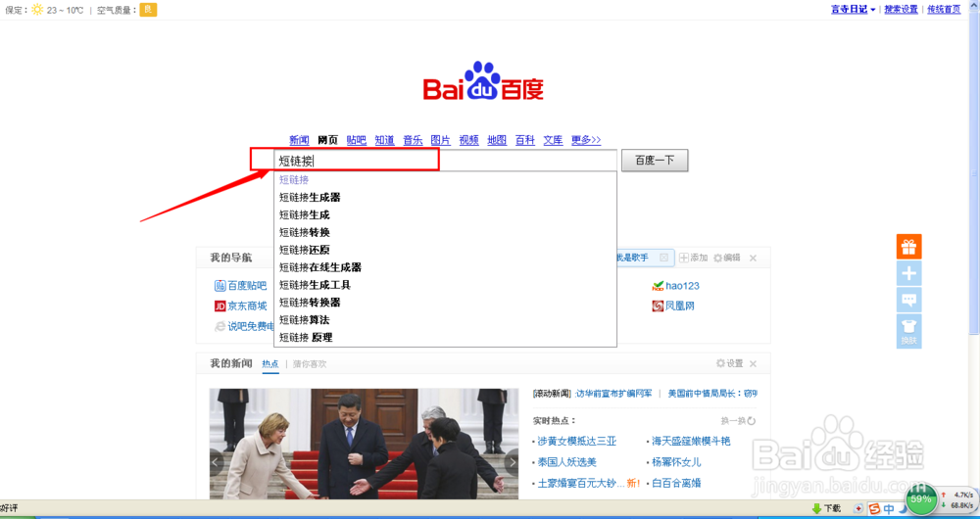Click previous arrow on news image
This screenshot has height=519, width=980.
[216, 462]
